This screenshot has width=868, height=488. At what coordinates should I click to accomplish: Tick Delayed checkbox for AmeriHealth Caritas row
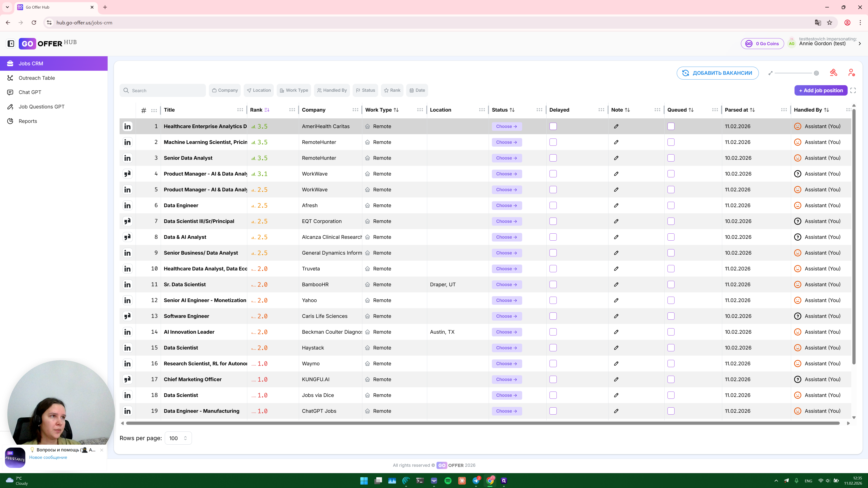click(x=553, y=126)
